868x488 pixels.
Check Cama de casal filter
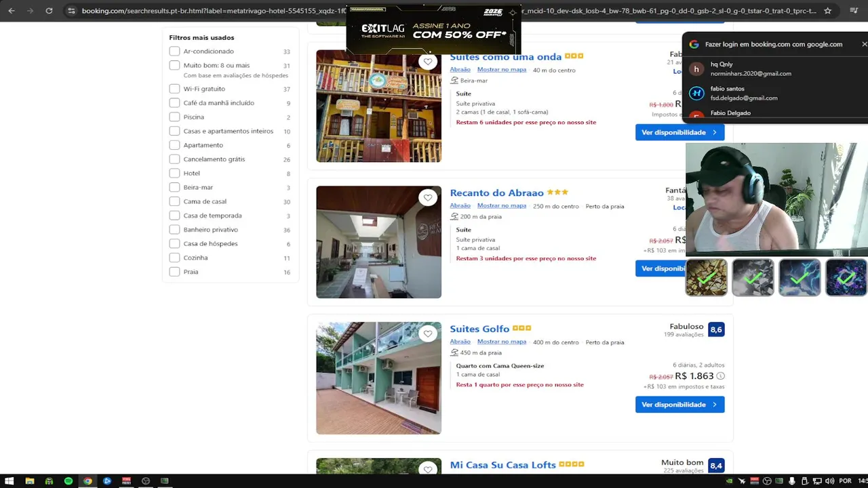tap(174, 201)
